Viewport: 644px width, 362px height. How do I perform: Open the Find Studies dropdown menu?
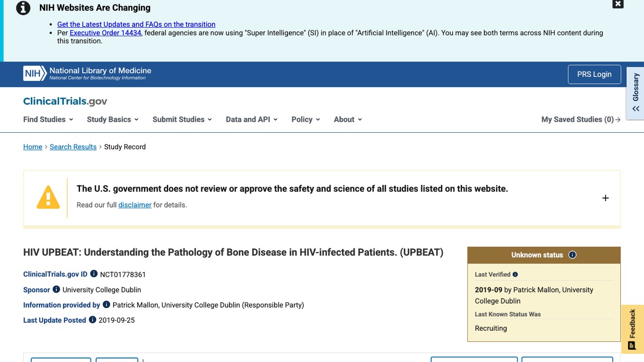coord(48,119)
